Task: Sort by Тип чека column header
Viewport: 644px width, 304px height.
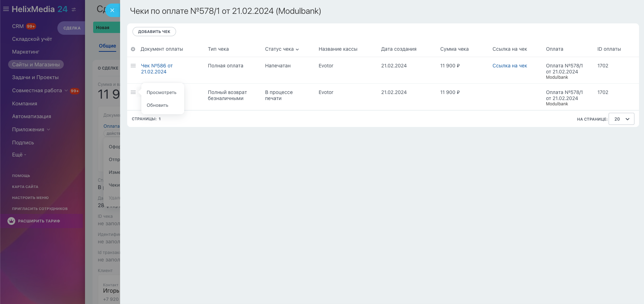Action: (218, 49)
